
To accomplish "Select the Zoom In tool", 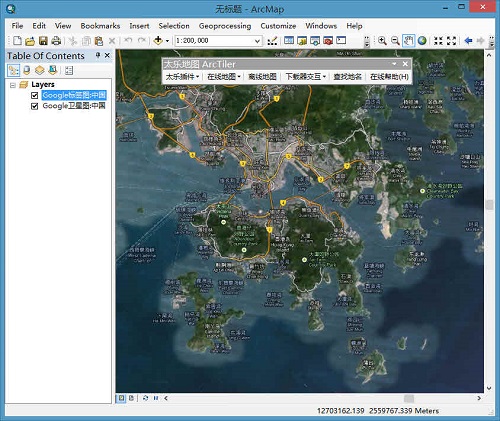I will tap(382, 41).
